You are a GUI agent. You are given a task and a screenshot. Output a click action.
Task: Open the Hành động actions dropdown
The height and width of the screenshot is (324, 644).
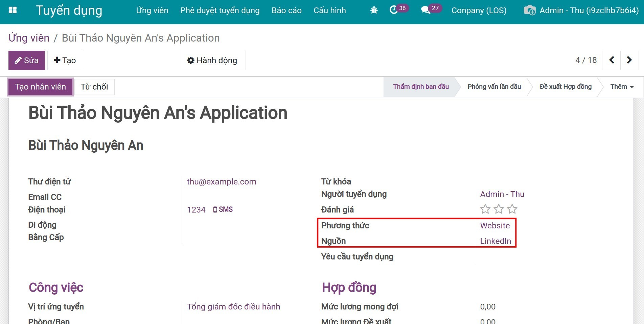(x=213, y=60)
